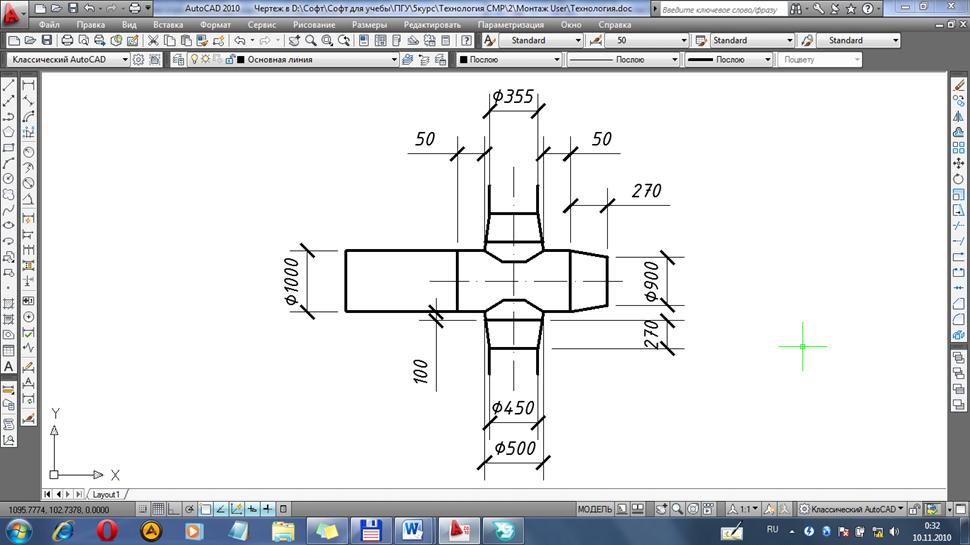Select the Pan realtime tool
The width and height of the screenshot is (970, 545).
(x=294, y=41)
